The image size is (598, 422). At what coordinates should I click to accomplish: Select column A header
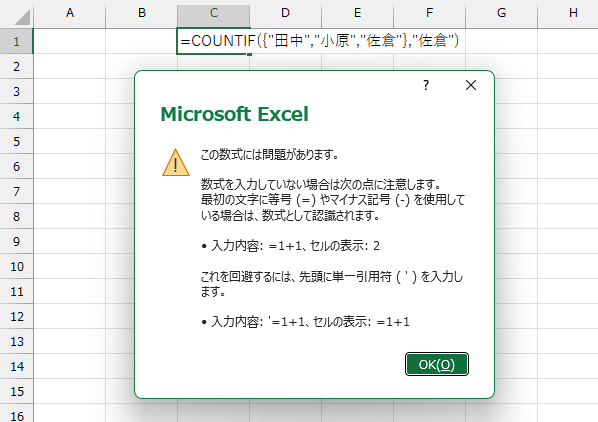point(69,14)
